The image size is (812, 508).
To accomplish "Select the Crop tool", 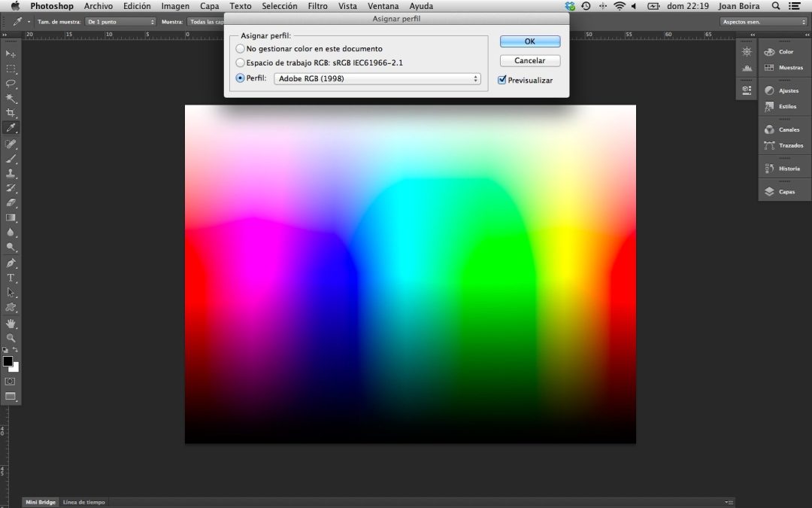I will 11,111.
